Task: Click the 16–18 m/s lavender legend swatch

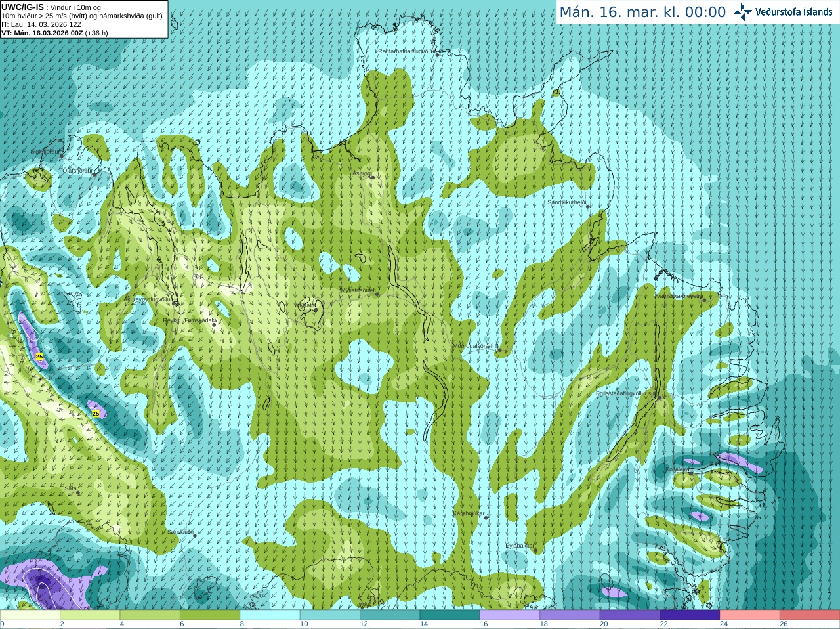Action: click(x=510, y=615)
